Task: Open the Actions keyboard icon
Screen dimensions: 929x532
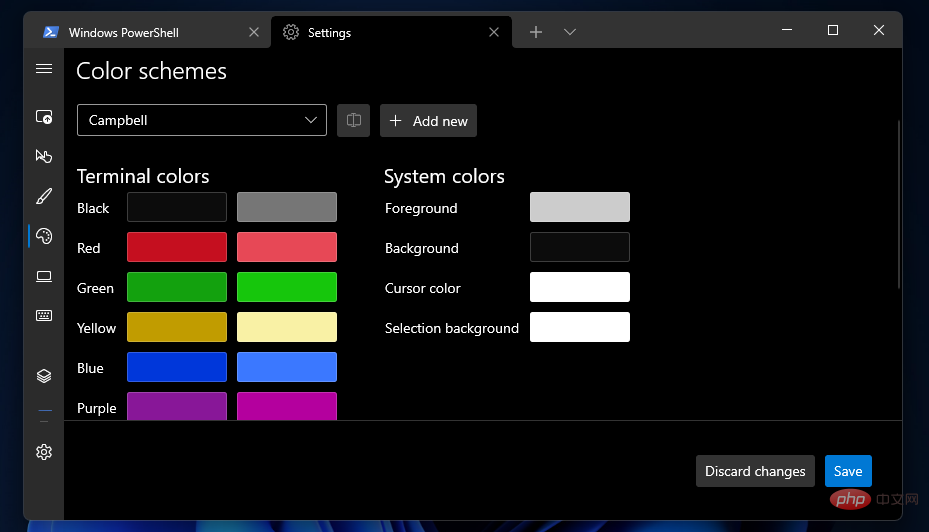Action: pyautogui.click(x=44, y=315)
